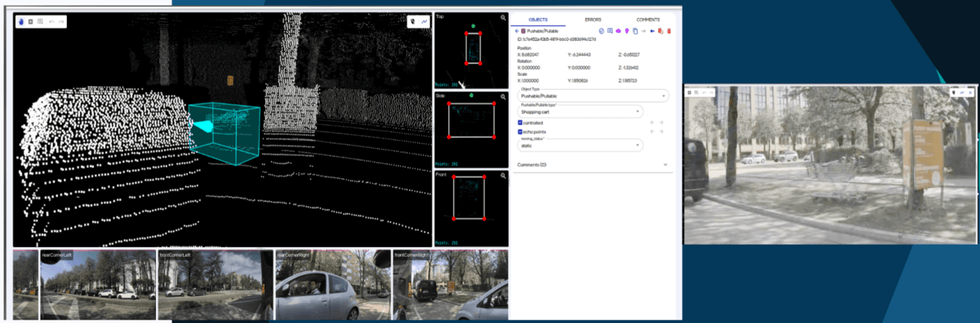The image size is (980, 323).
Task: Open the Object Type dropdown
Action: [x=593, y=95]
